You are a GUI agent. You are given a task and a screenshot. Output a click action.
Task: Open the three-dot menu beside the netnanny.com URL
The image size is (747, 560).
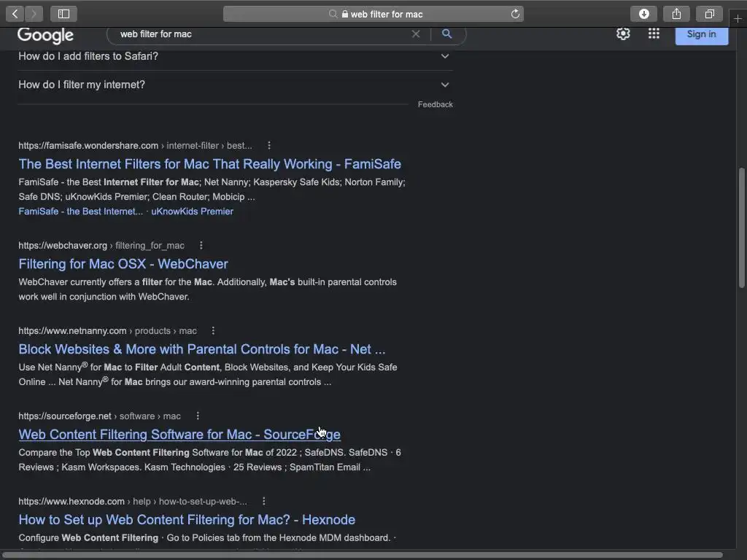pyautogui.click(x=213, y=330)
